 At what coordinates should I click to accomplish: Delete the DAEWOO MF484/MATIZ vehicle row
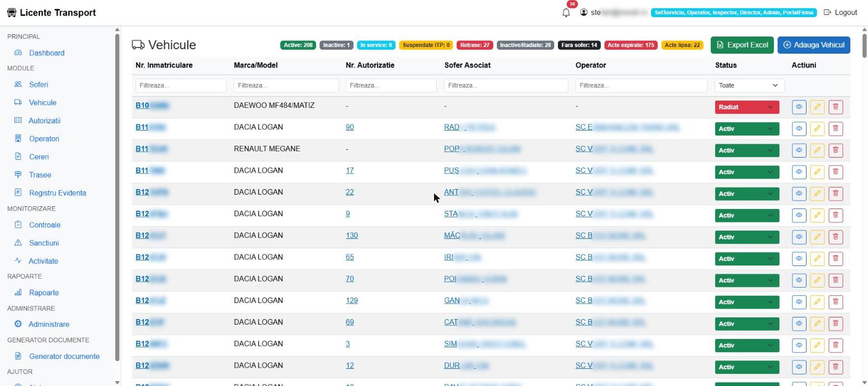tap(835, 107)
